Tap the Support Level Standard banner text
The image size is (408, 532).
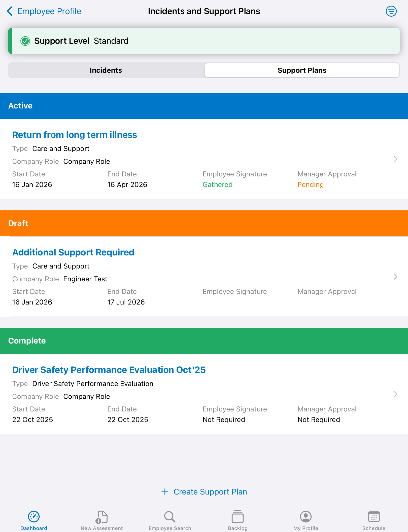(81, 41)
